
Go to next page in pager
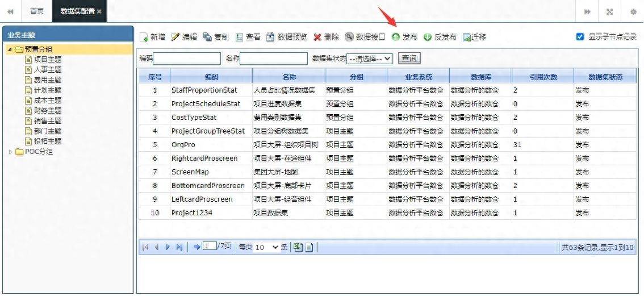tap(168, 247)
